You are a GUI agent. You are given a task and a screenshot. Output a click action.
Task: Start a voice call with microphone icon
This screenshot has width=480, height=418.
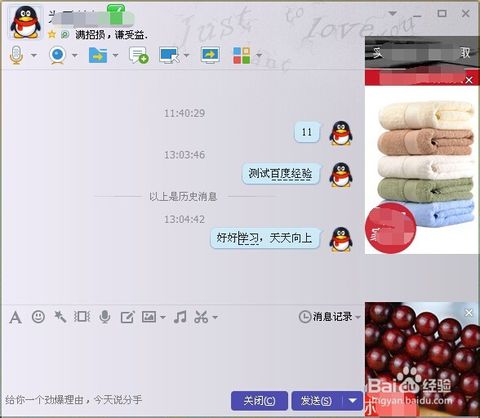(x=16, y=55)
